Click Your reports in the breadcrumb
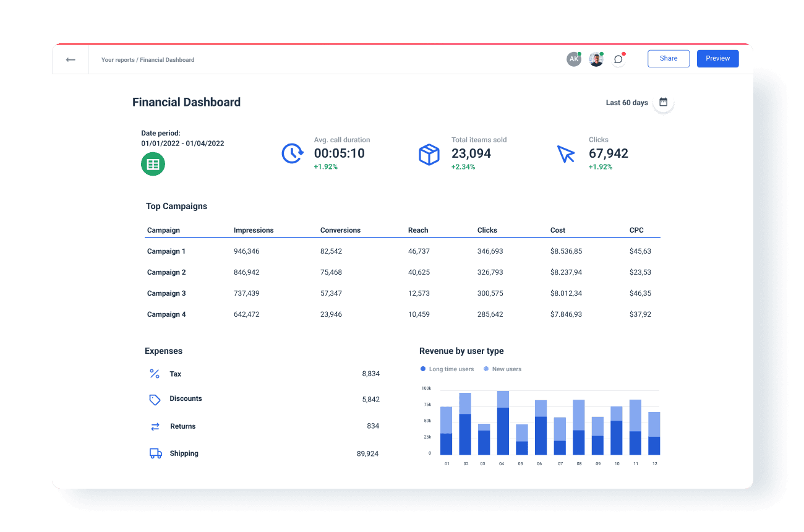Viewport: 804px width, 532px height. 118,59
